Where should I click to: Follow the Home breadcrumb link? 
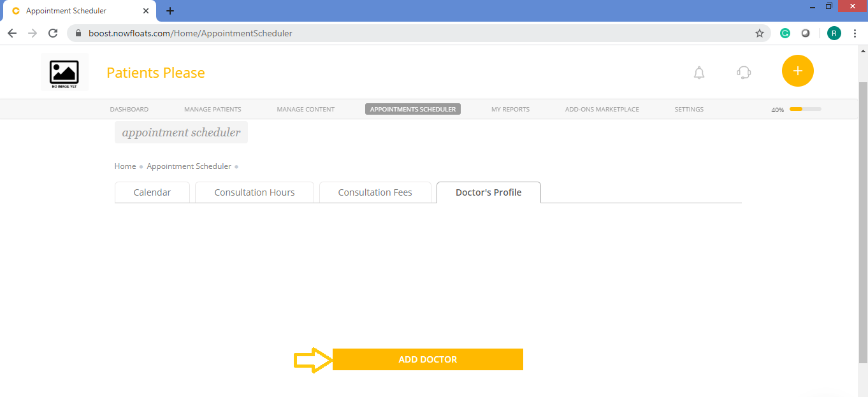[125, 166]
